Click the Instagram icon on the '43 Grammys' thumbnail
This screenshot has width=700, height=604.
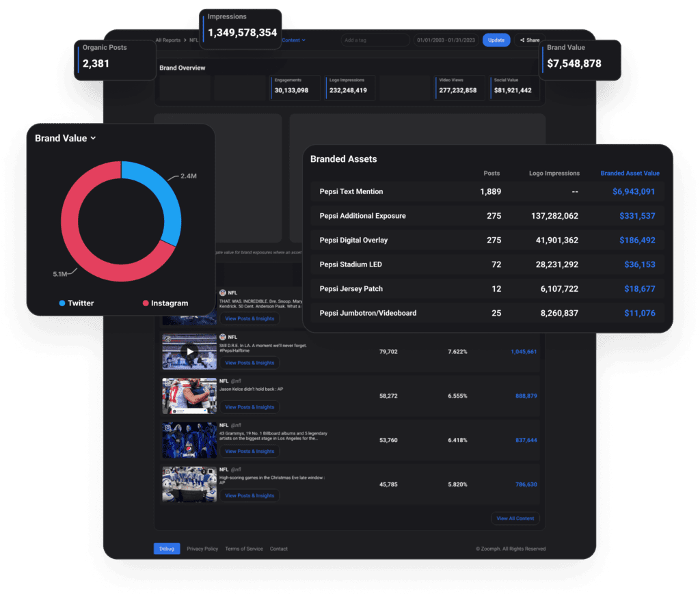(167, 428)
